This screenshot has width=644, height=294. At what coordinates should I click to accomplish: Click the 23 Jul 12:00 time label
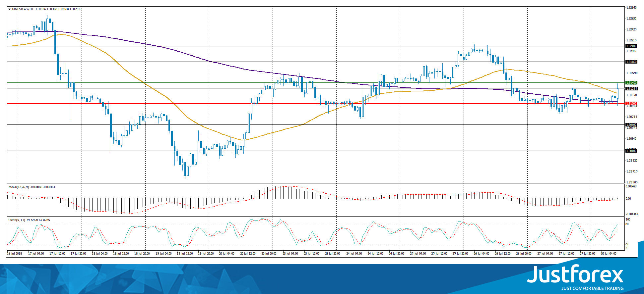click(x=312, y=254)
